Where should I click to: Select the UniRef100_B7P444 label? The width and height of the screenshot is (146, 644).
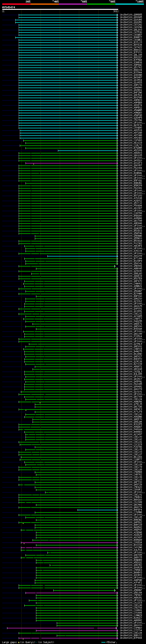point(131,638)
